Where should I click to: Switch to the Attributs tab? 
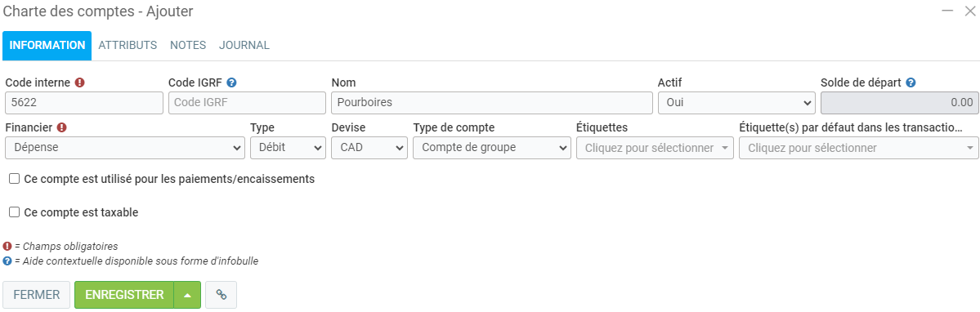[128, 46]
